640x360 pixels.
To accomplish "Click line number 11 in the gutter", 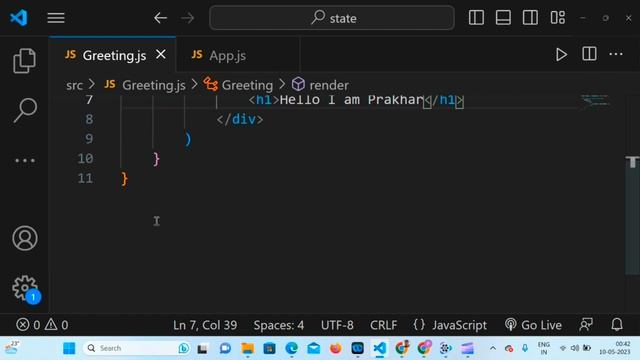I will [85, 178].
